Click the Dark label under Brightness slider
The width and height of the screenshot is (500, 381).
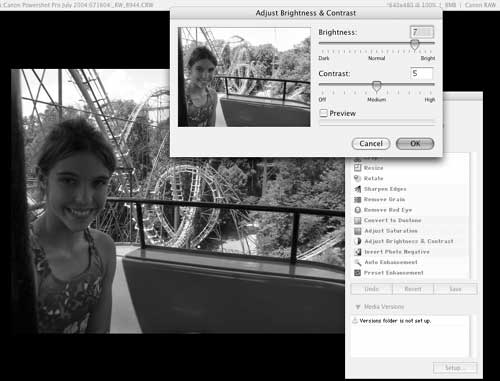pos(324,58)
